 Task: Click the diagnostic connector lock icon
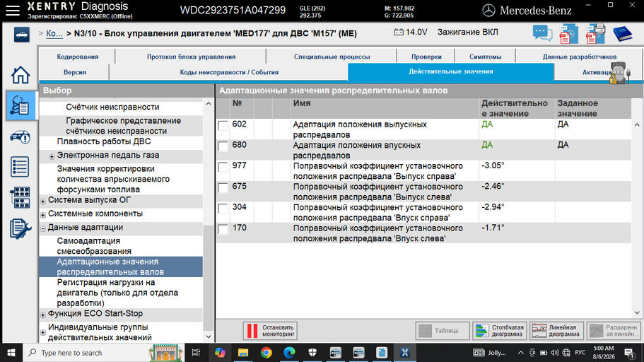pyautogui.click(x=619, y=74)
